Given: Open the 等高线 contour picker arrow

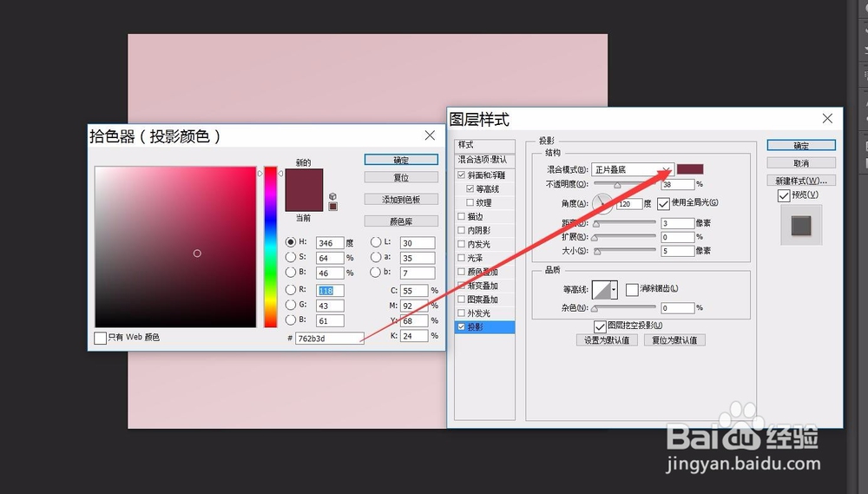Looking at the screenshot, I should 614,289.
